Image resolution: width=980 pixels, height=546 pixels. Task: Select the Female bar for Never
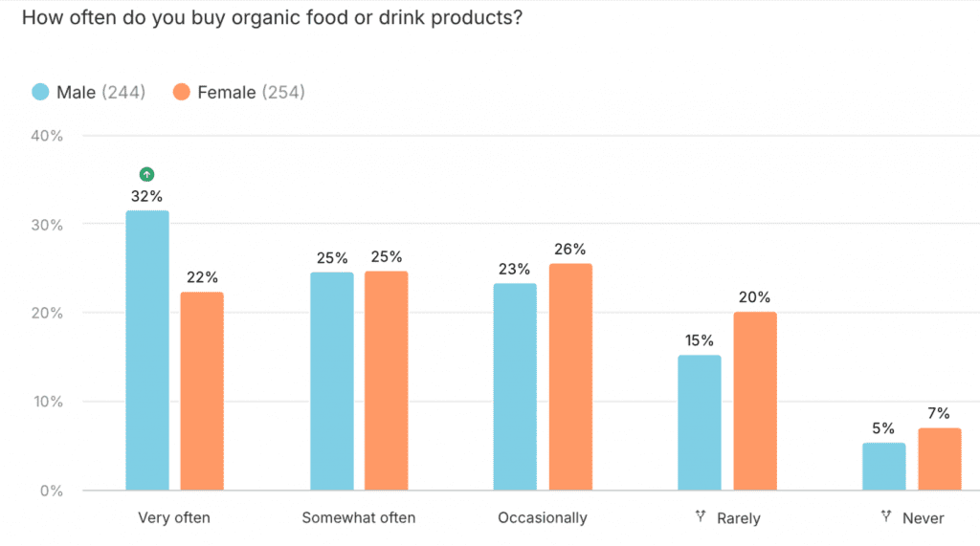939,459
